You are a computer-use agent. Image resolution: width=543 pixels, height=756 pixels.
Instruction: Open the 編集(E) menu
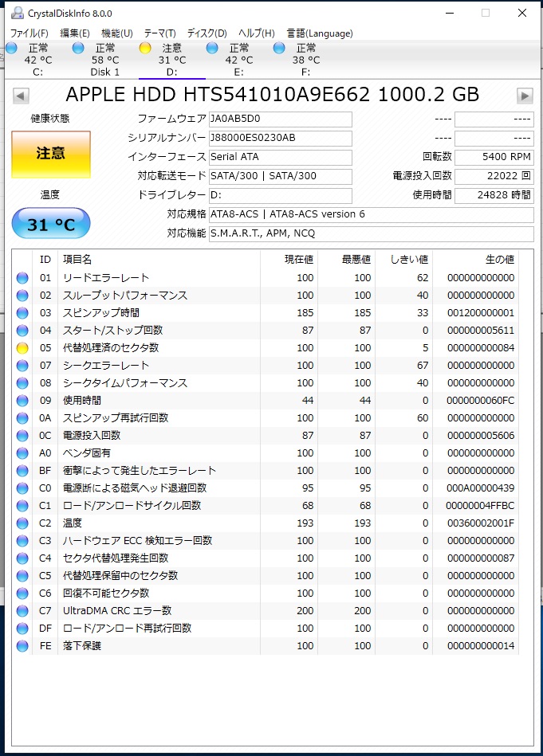click(x=75, y=33)
